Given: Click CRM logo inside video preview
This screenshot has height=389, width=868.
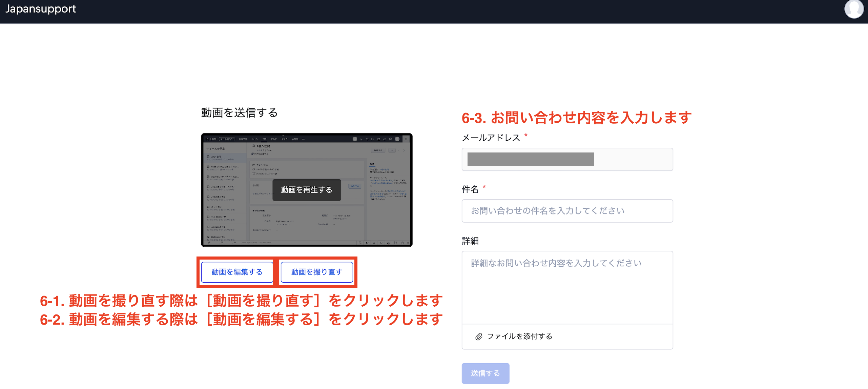Looking at the screenshot, I should click(211, 139).
